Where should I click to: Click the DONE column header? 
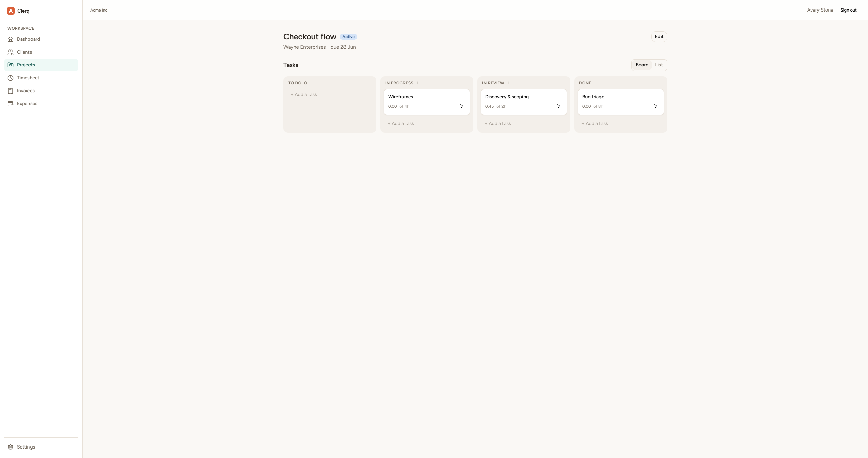[x=585, y=83]
